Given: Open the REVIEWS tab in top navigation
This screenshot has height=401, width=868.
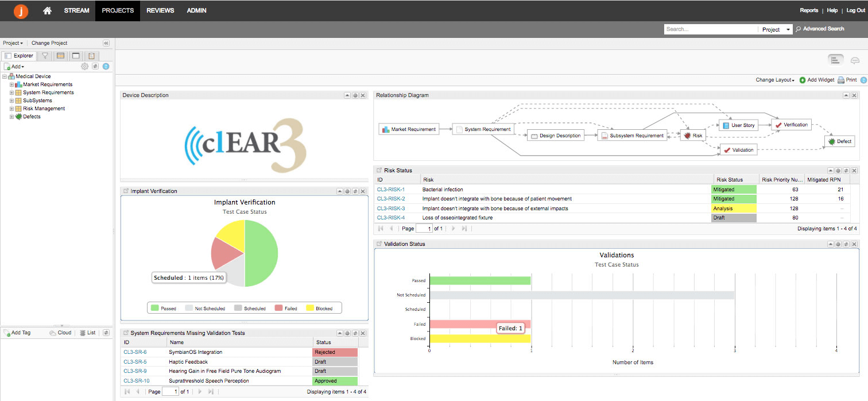Looking at the screenshot, I should (160, 10).
